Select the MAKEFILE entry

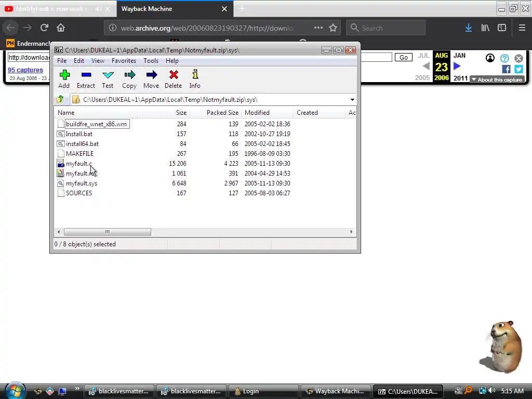(79, 154)
